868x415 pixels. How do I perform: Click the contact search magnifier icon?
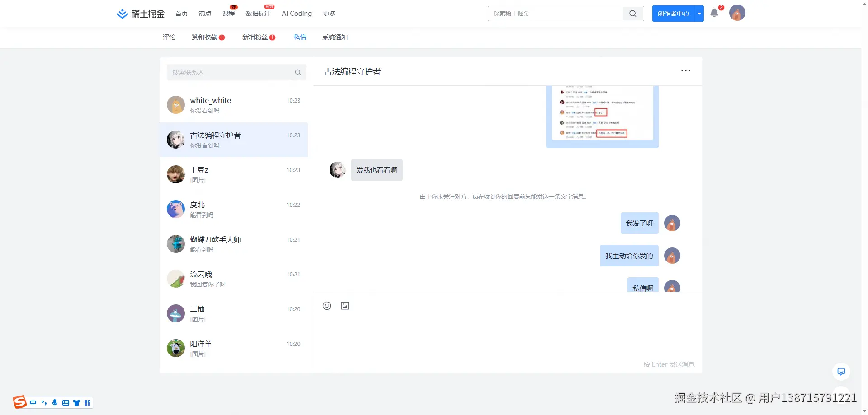tap(298, 72)
